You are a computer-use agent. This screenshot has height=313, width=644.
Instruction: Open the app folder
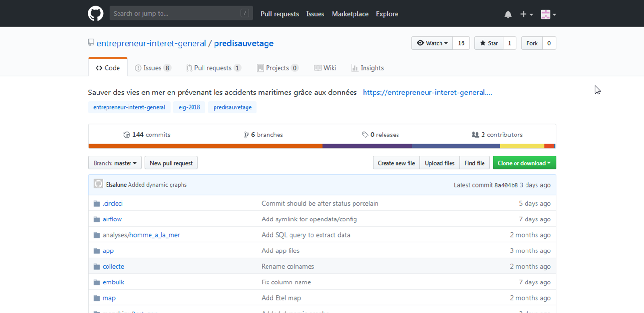click(x=108, y=250)
